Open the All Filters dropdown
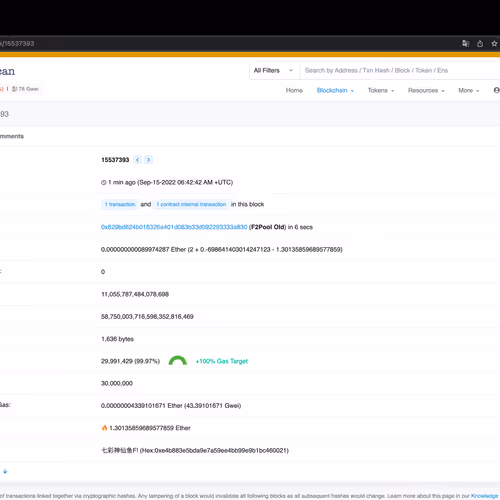This screenshot has height=500, width=500. pyautogui.click(x=274, y=70)
